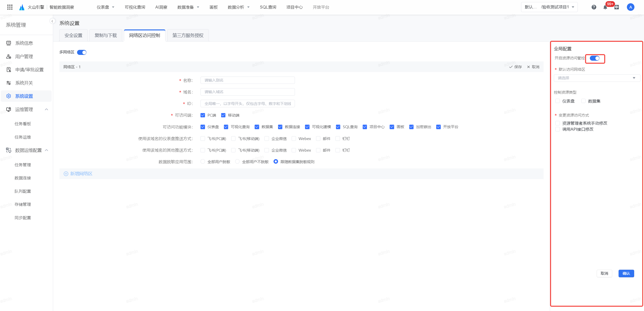Screen dimensions: 644x311
Task: Check 调用API接口修改 option
Action: coord(558,129)
